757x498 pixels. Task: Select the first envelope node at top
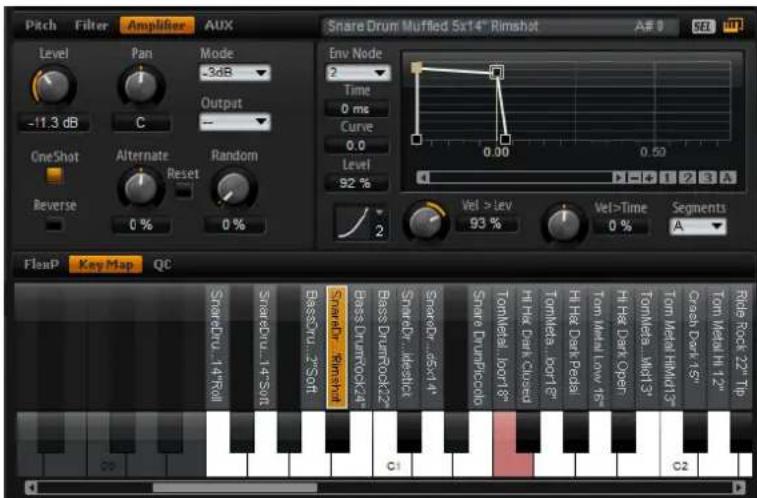coord(416,68)
